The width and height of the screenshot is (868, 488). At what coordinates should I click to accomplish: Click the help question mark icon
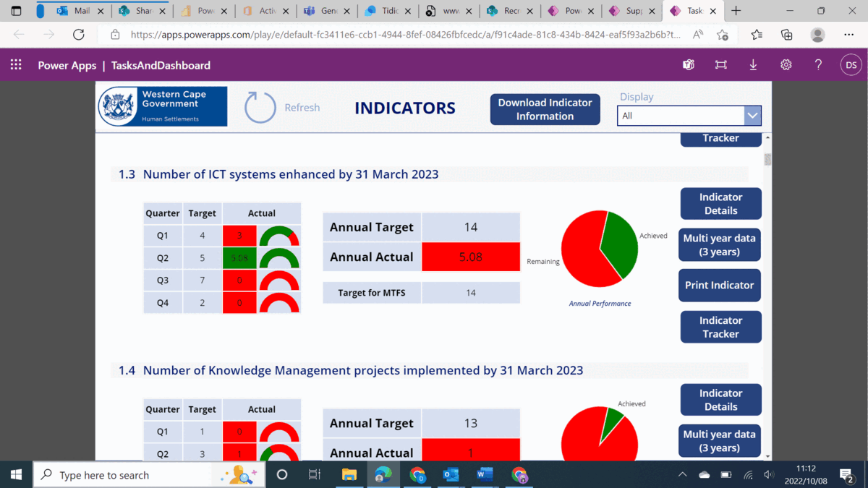(818, 65)
